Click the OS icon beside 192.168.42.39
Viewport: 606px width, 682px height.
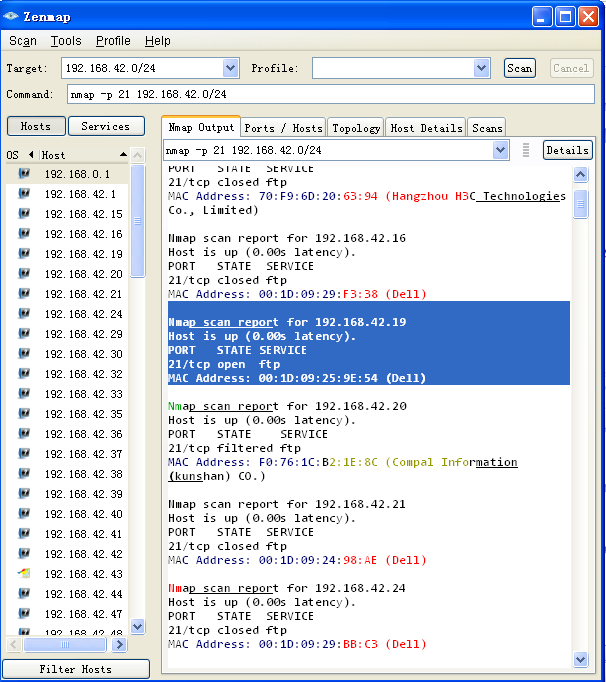[x=24, y=494]
